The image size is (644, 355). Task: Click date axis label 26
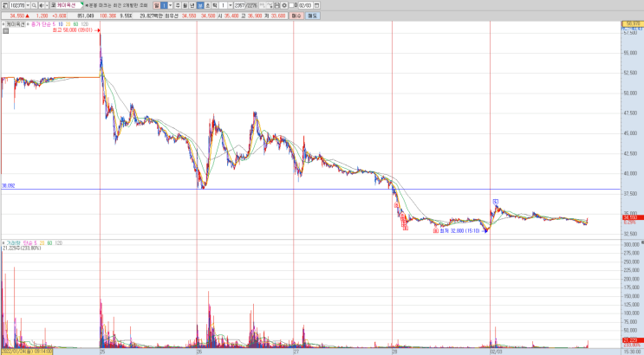[199, 352]
